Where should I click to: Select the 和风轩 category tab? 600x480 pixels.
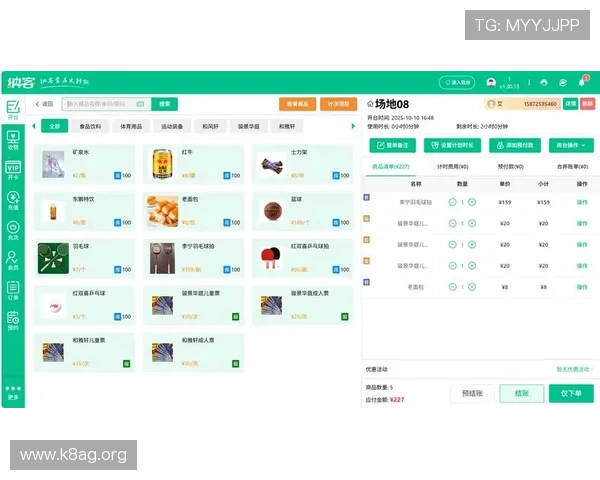point(210,126)
